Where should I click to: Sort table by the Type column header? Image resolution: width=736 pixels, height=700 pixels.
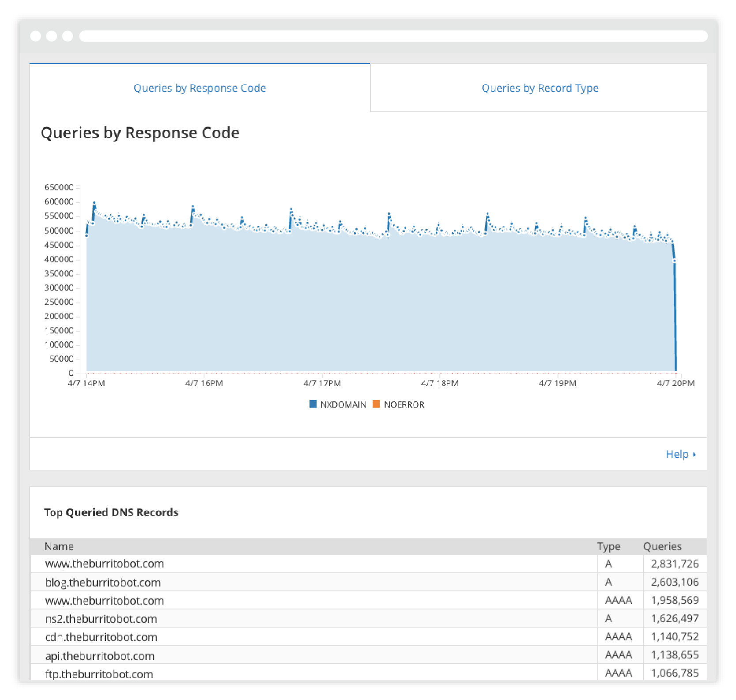(x=608, y=547)
